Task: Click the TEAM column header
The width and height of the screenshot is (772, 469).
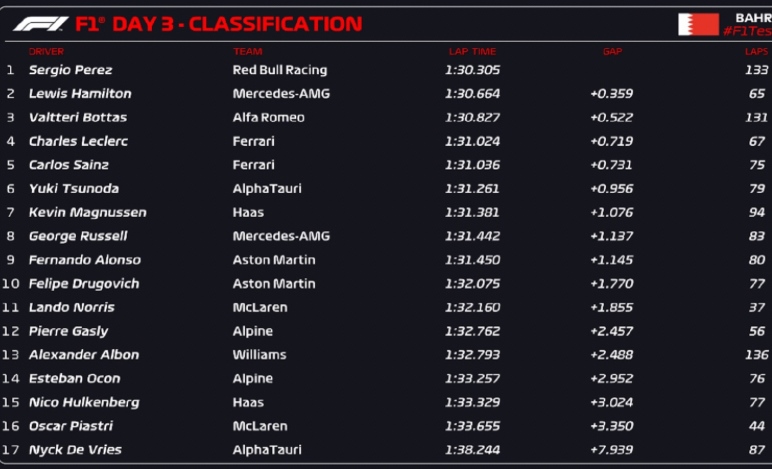Action: coord(248,51)
